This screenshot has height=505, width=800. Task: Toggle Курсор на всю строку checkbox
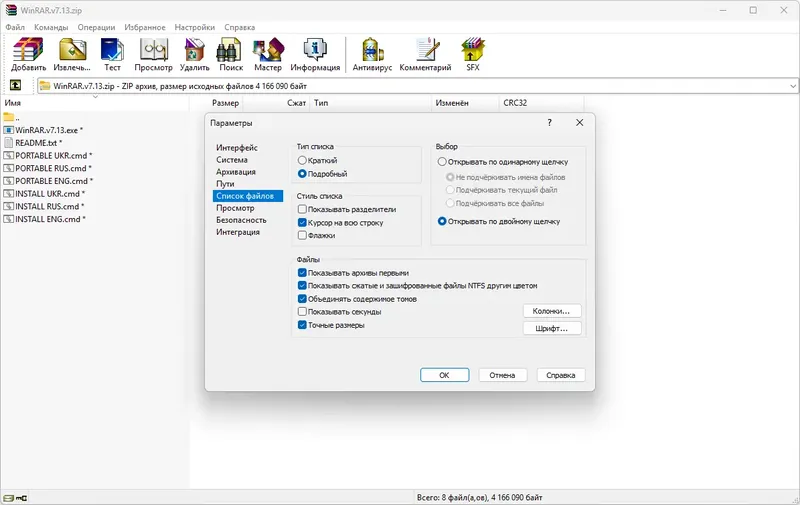(x=302, y=222)
